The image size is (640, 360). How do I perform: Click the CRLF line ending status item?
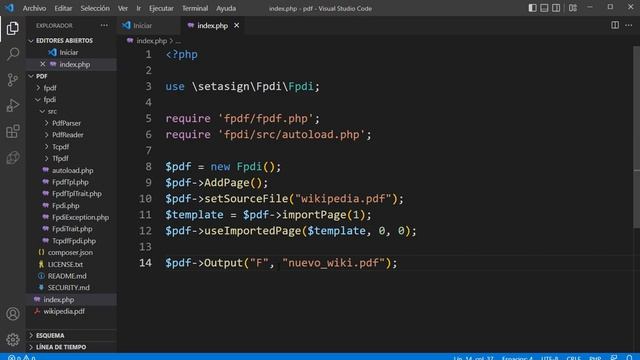click(573, 358)
